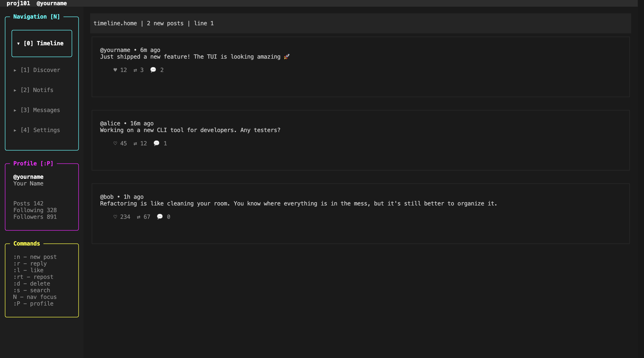Click the repost icon on @yourname's post
This screenshot has width=644, height=358.
(135, 70)
